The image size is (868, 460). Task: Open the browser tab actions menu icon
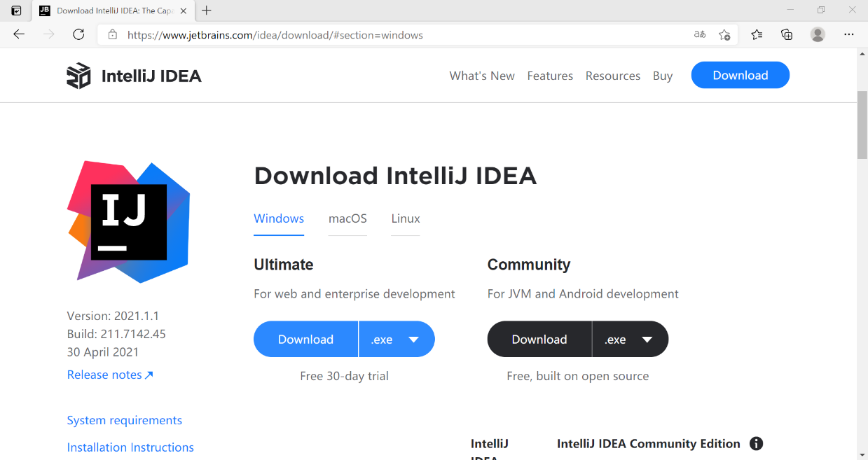click(x=16, y=11)
